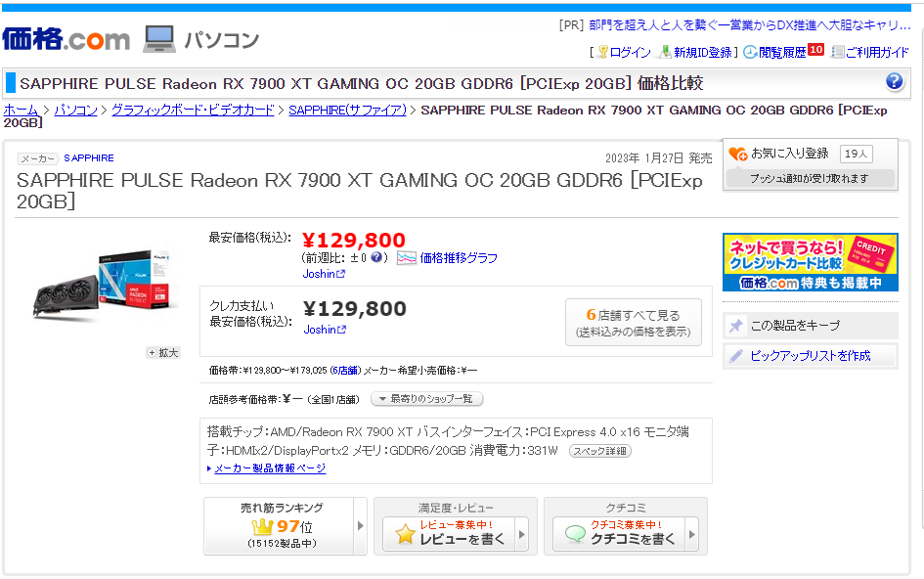Click the usage guide icon
The image size is (924, 579).
tap(837, 53)
